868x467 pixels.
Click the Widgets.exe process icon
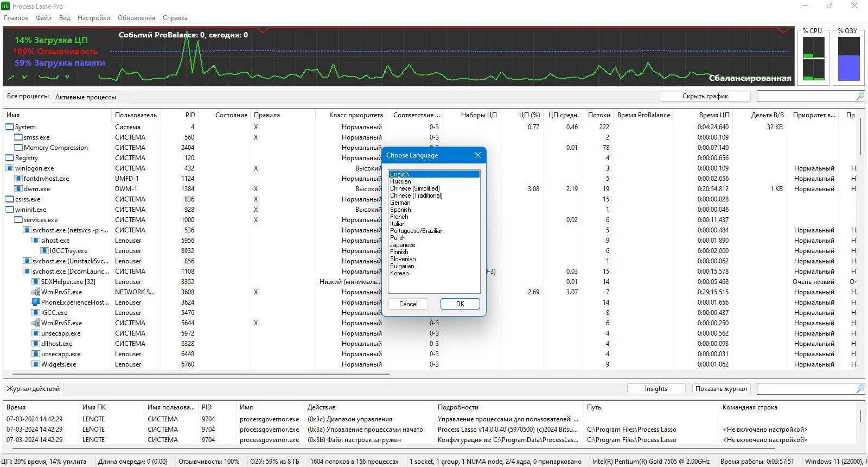(36, 364)
